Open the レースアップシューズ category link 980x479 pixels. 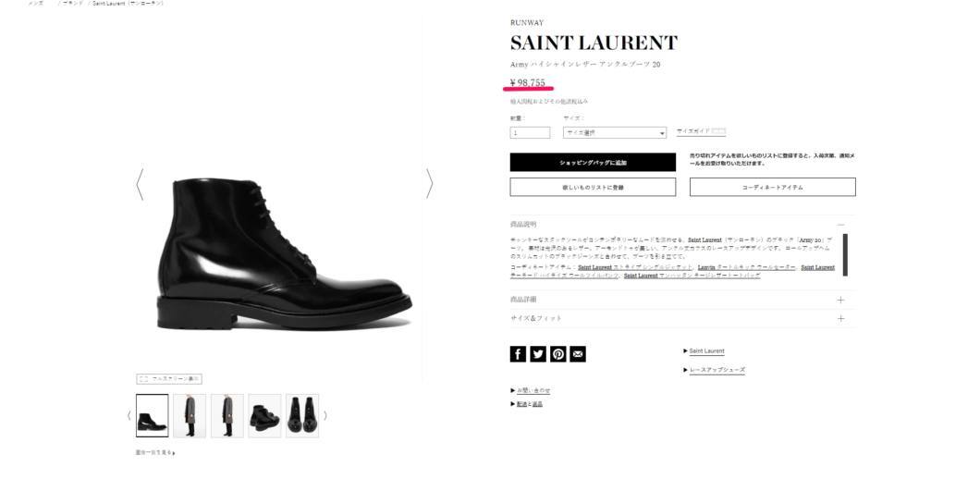[717, 370]
